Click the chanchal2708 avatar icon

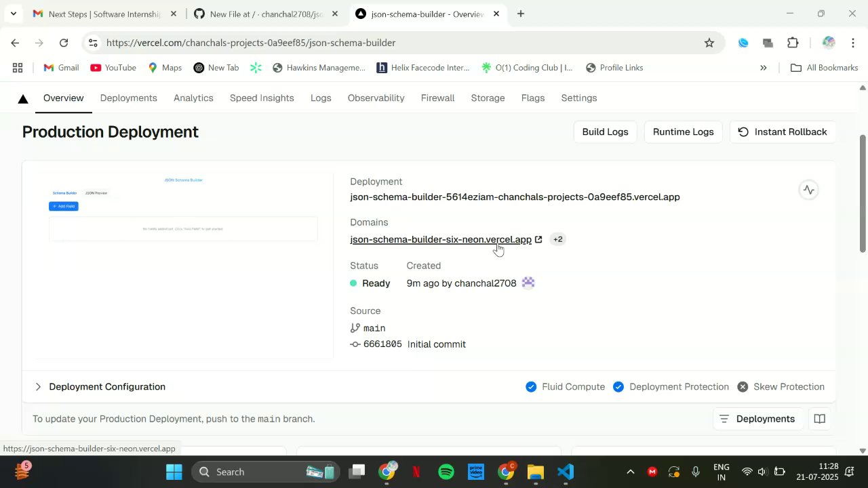528,283
